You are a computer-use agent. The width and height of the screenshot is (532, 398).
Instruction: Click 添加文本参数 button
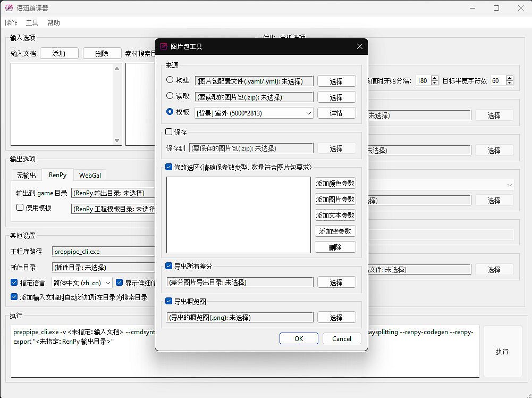tap(335, 215)
